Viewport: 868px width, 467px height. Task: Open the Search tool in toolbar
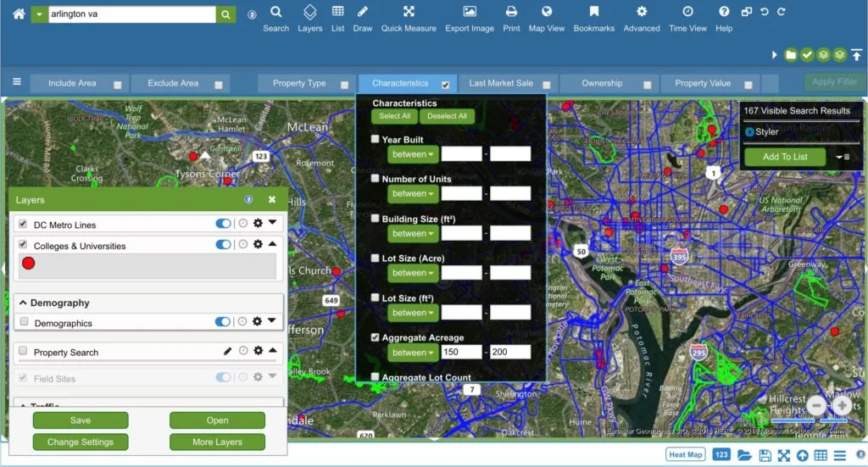click(x=275, y=19)
